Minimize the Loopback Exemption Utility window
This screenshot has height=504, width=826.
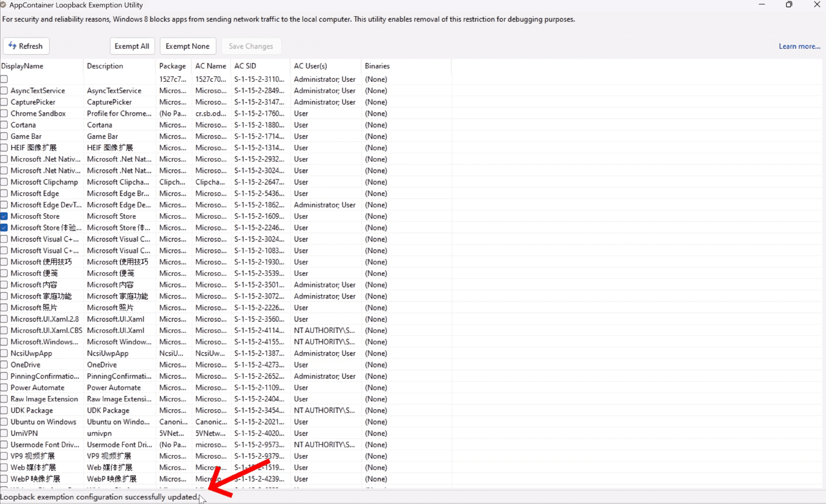(x=762, y=4)
